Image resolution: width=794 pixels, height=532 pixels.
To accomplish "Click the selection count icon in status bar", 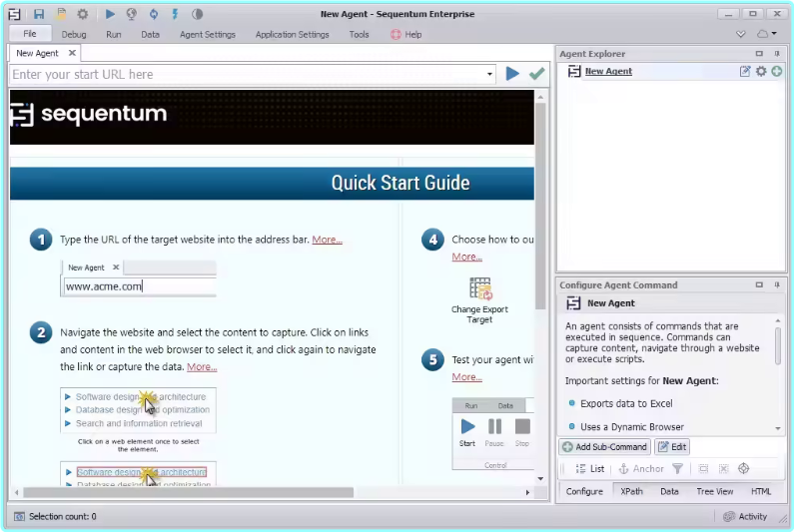I will 19,516.
